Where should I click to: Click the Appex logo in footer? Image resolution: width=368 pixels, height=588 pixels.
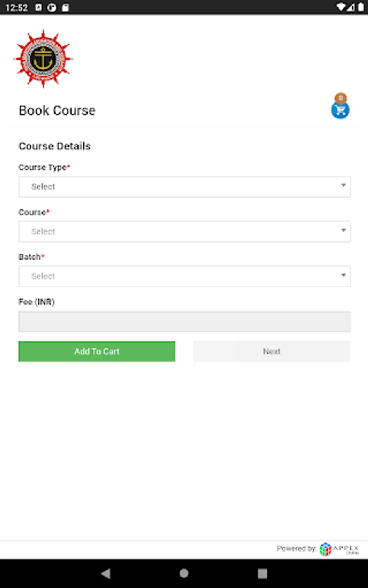point(339,549)
